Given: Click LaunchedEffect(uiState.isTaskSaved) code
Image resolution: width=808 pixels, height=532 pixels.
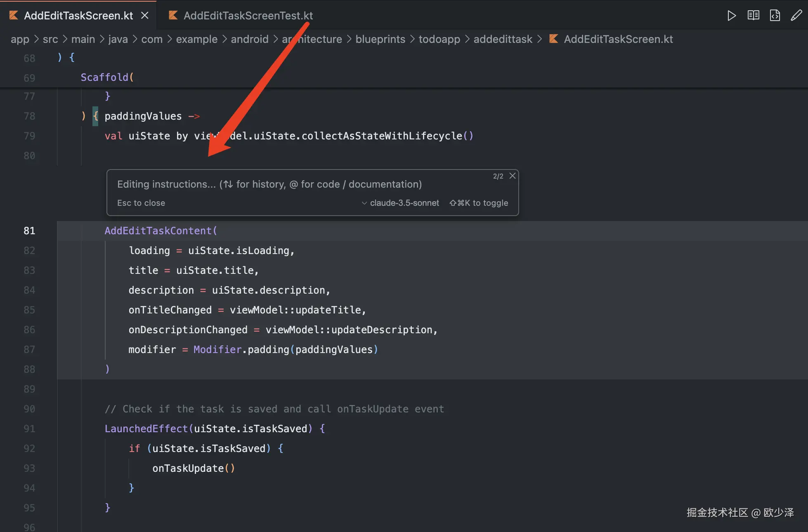Looking at the screenshot, I should tap(215, 429).
